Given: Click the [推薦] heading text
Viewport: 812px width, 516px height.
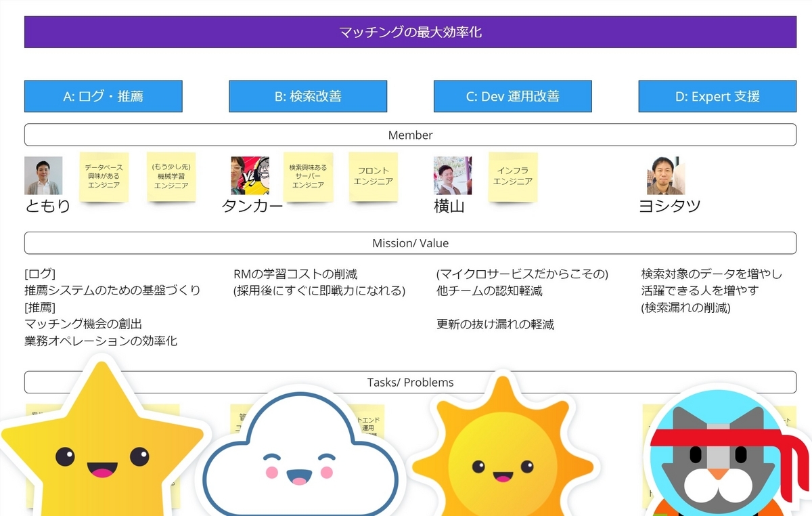Looking at the screenshot, I should coord(40,307).
